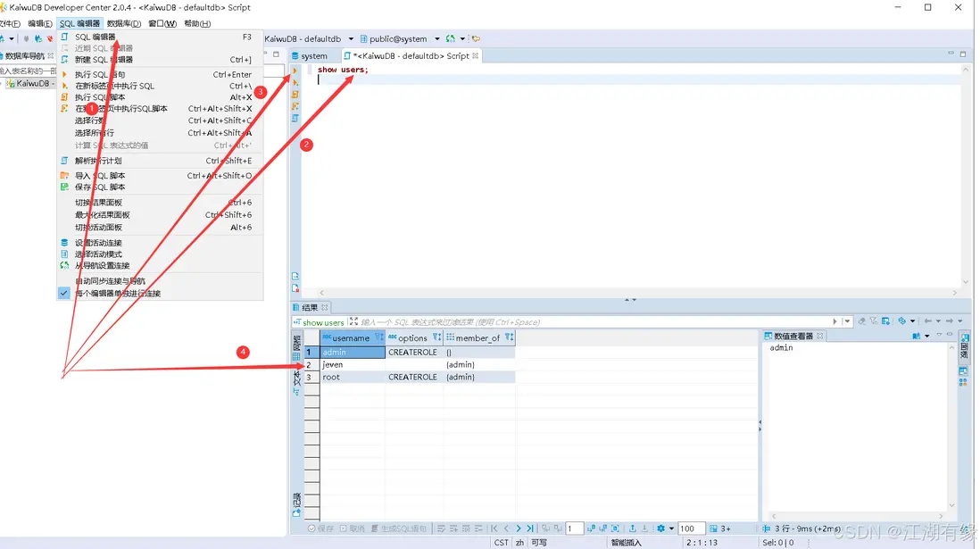Close the value viewer panel tab
The height and width of the screenshot is (549, 980).
[820, 336]
